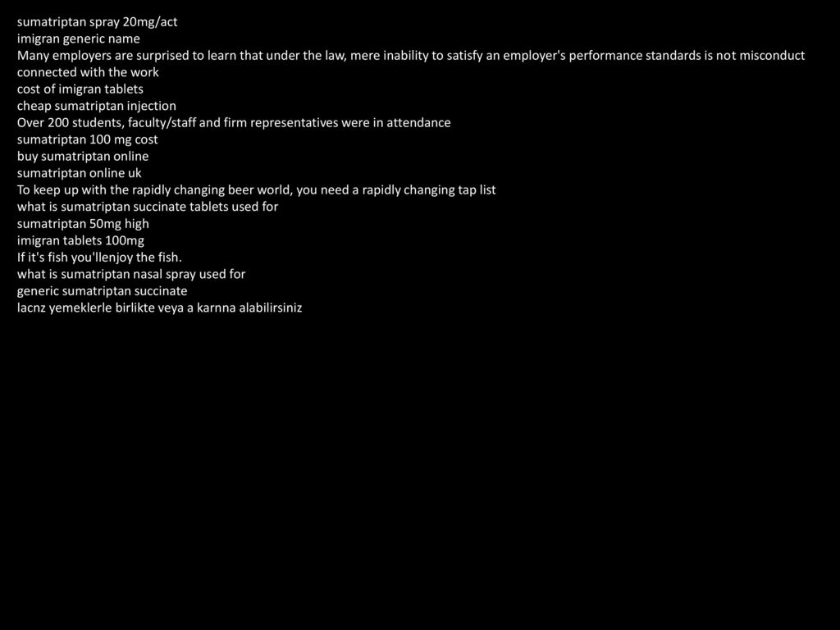Click the 'If it's fish' sentence
The width and height of the screenshot is (840, 630).
(x=99, y=258)
